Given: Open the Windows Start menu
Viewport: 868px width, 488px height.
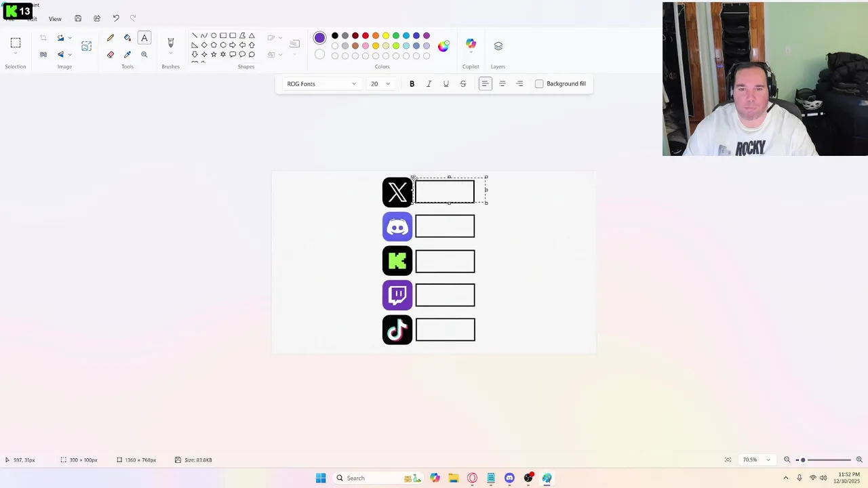Looking at the screenshot, I should [321, 478].
